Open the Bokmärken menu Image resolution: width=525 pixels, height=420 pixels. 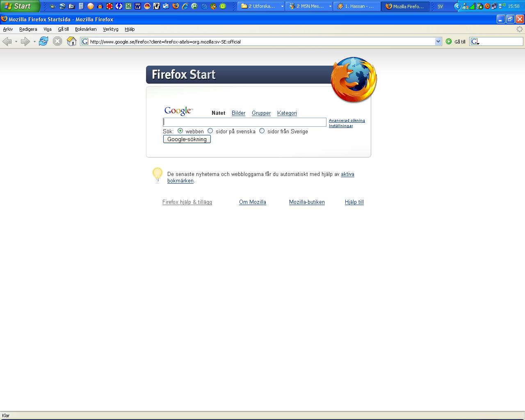(86, 29)
